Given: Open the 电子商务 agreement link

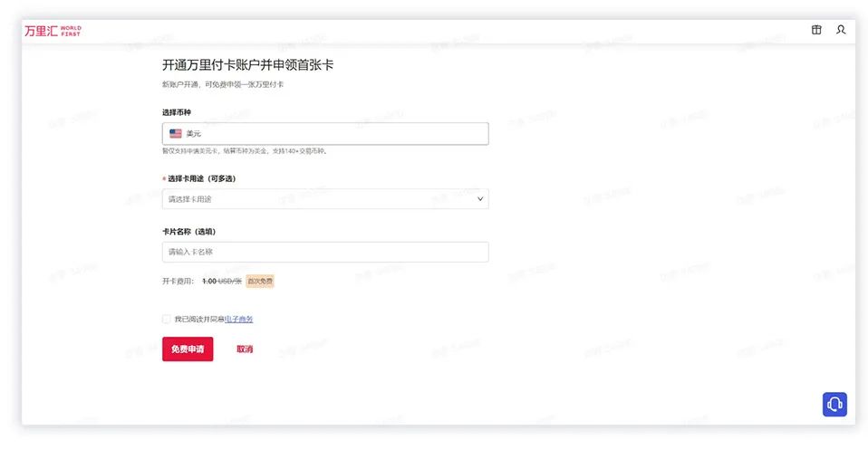Looking at the screenshot, I should [x=239, y=319].
